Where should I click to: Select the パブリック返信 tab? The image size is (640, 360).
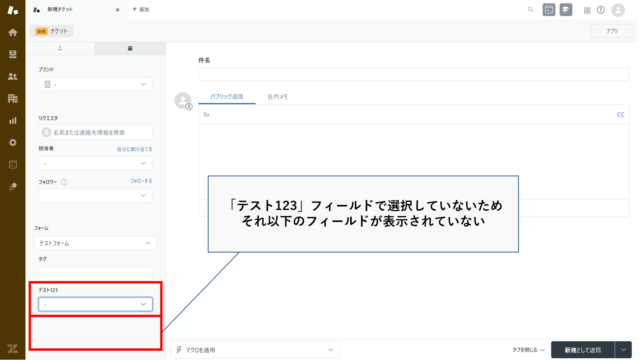[x=227, y=97]
